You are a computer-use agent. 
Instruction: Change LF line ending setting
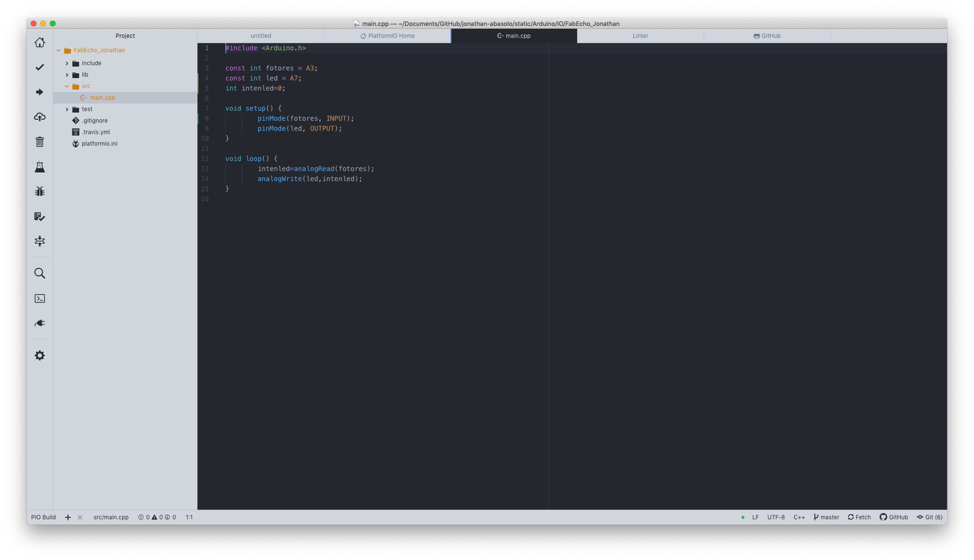click(x=755, y=517)
